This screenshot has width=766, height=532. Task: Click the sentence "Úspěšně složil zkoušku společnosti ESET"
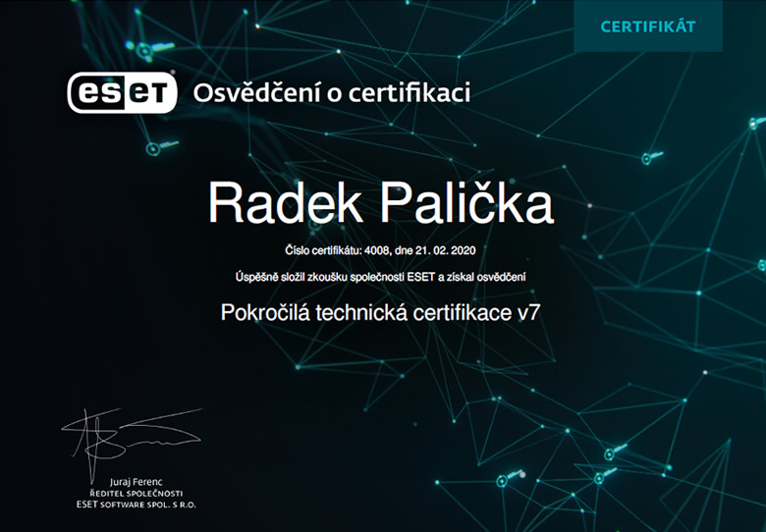335,277
